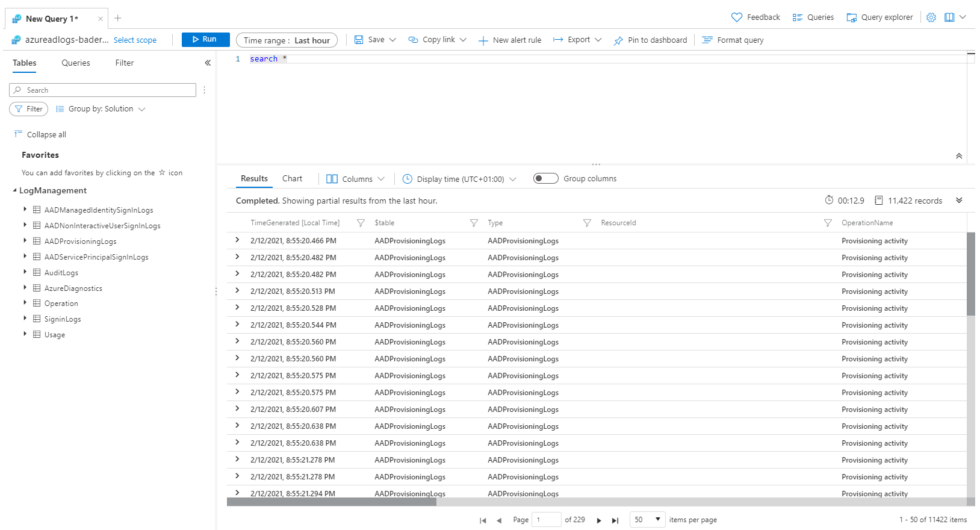This screenshot has width=980, height=530.
Task: Open the Queries list icon
Action: [x=798, y=17]
